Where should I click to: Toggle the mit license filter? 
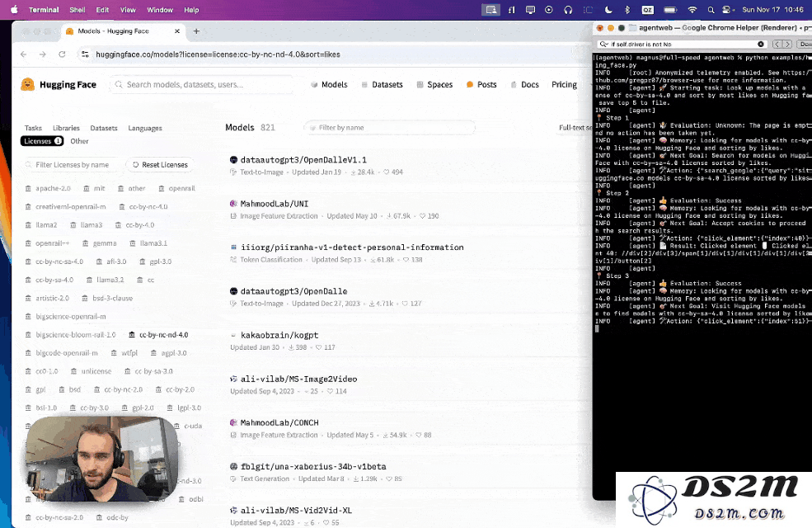coord(94,189)
